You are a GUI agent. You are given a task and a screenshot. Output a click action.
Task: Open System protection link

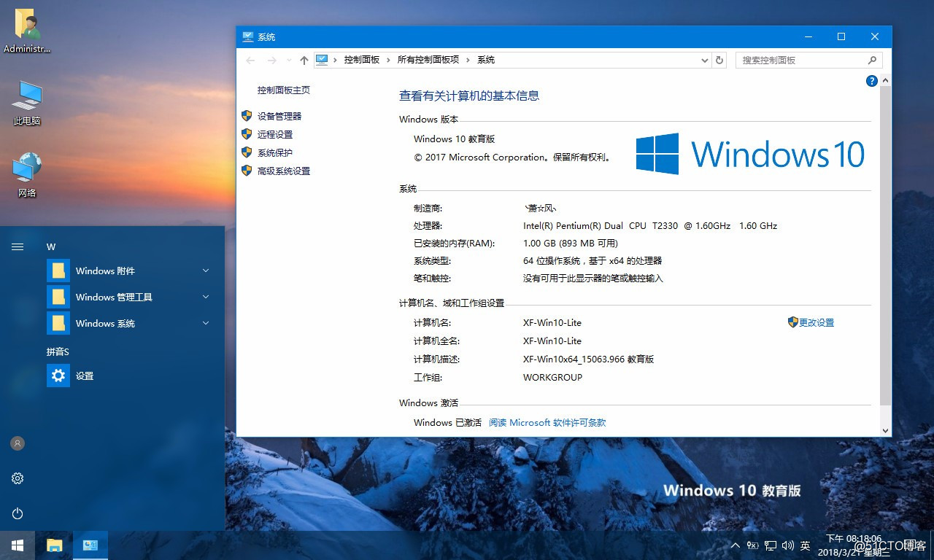275,152
